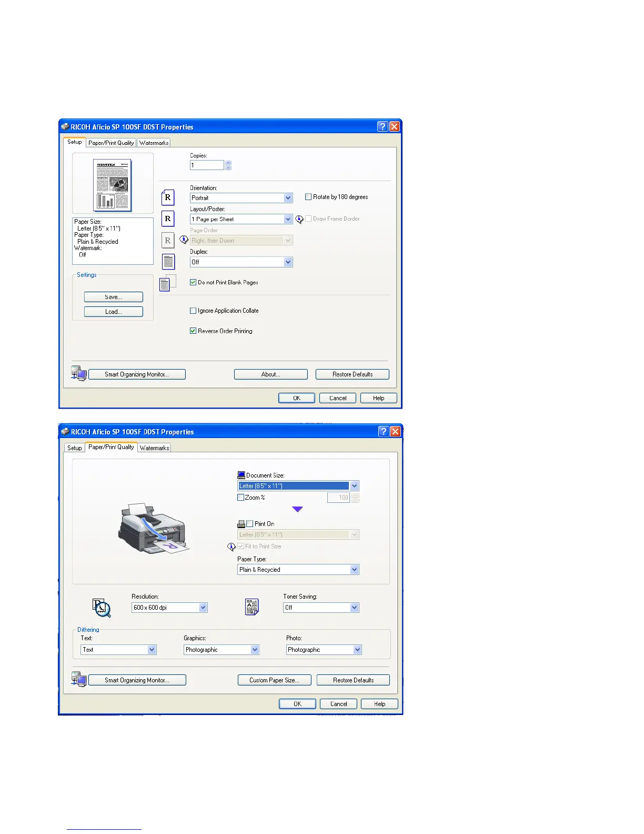Open the Resolution dropdown showing 600 x 600 dpi
This screenshot has width=644, height=834.
coord(169,608)
